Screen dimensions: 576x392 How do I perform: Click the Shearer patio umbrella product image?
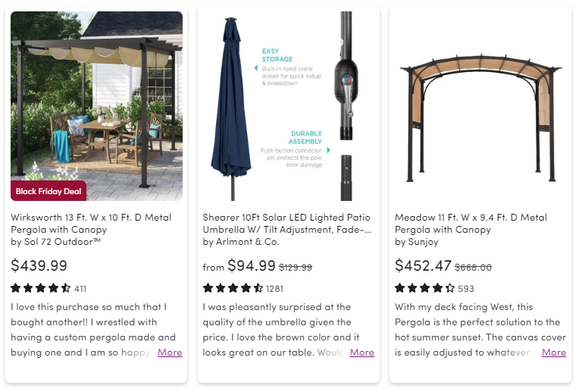(288, 106)
